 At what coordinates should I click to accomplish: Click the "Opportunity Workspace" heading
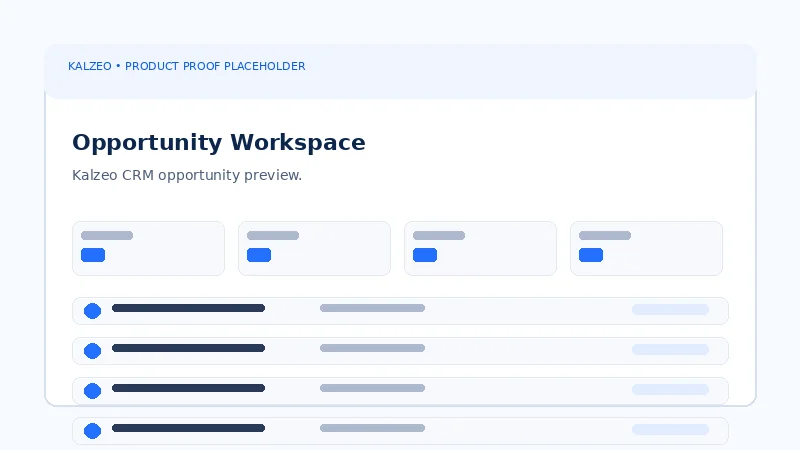click(x=218, y=142)
